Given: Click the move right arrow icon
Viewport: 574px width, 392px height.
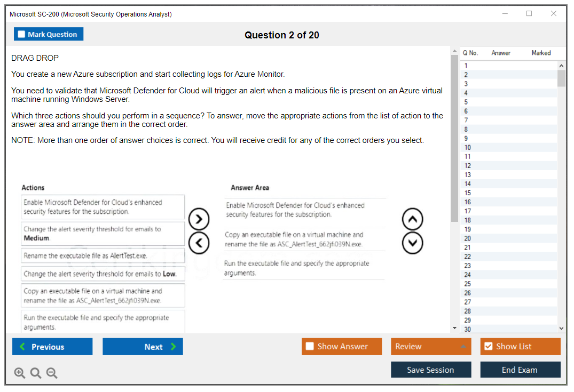Looking at the screenshot, I should [199, 219].
